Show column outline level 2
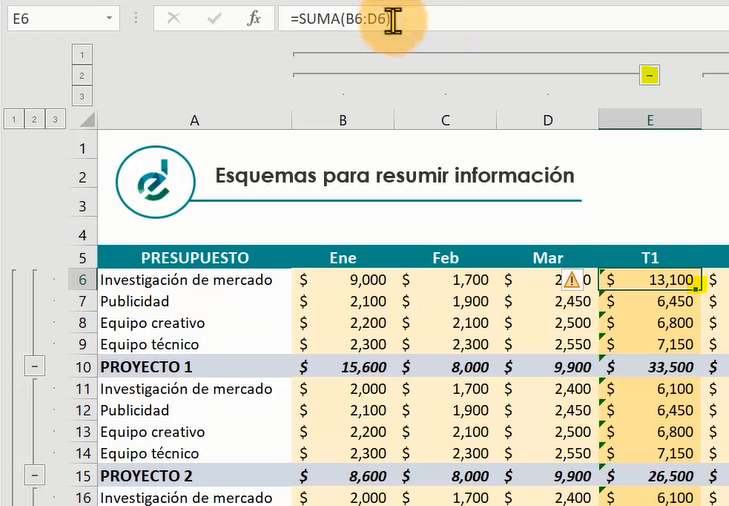 coord(82,75)
